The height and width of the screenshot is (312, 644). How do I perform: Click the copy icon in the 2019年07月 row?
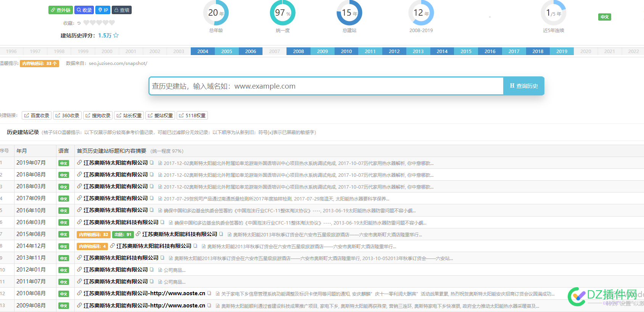(152, 163)
